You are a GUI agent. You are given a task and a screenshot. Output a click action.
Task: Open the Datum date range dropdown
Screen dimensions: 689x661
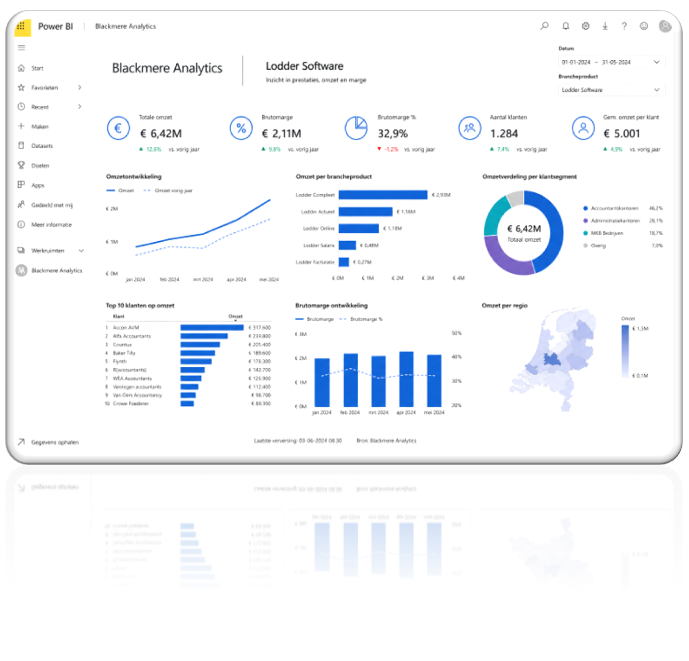point(611,62)
